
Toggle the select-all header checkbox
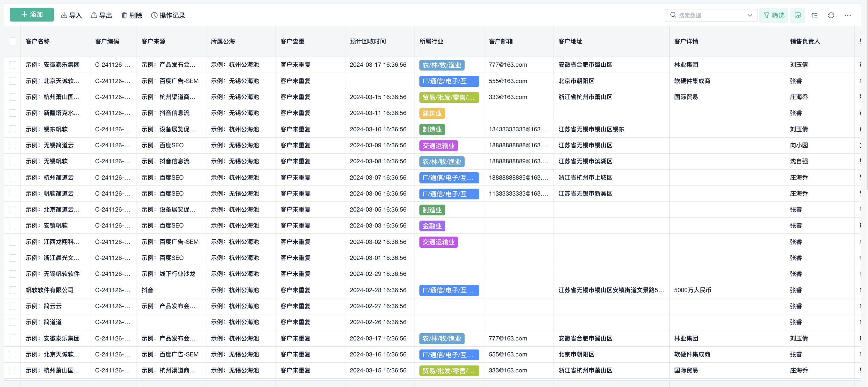pyautogui.click(x=13, y=41)
